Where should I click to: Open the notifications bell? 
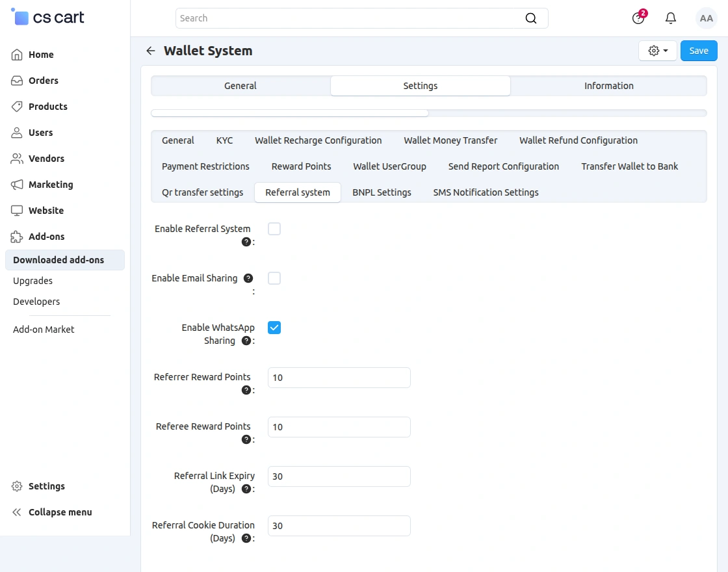tap(670, 18)
